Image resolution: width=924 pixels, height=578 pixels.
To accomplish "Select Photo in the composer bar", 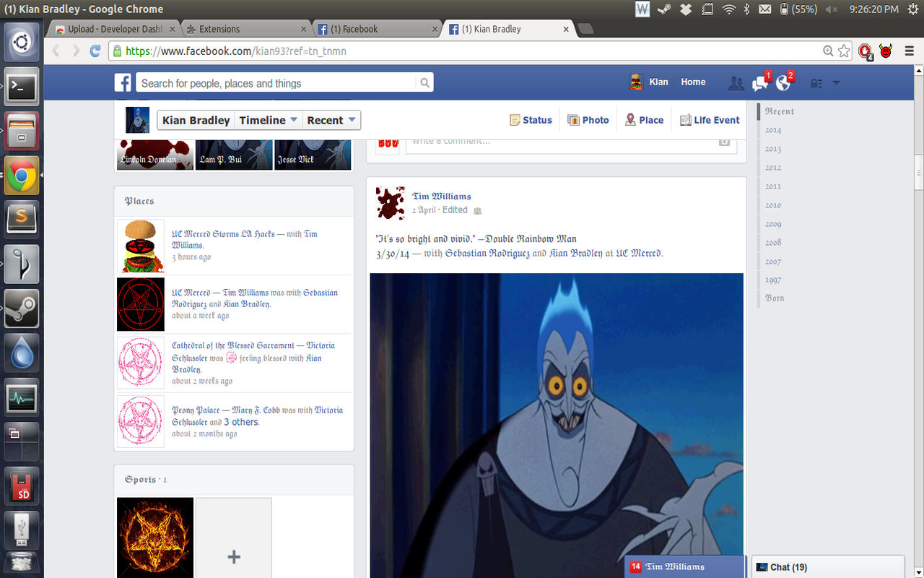I will coord(588,120).
